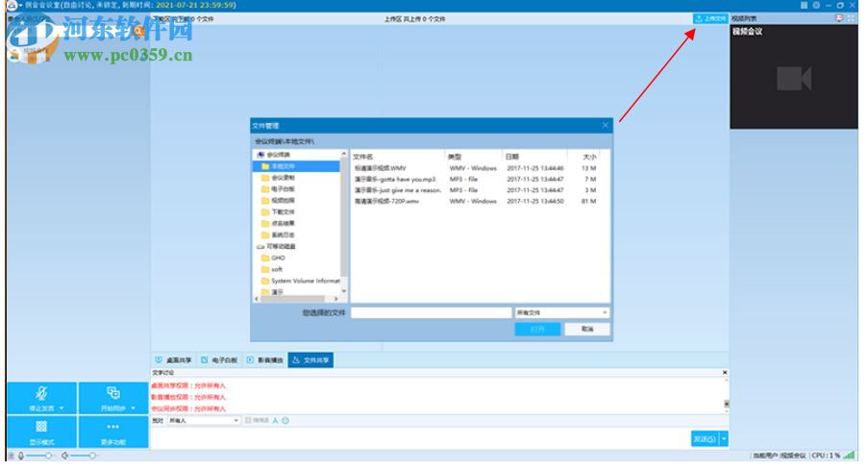Click the Open button in the dialog
Viewport: 868px width, 470px height.
coord(537,330)
